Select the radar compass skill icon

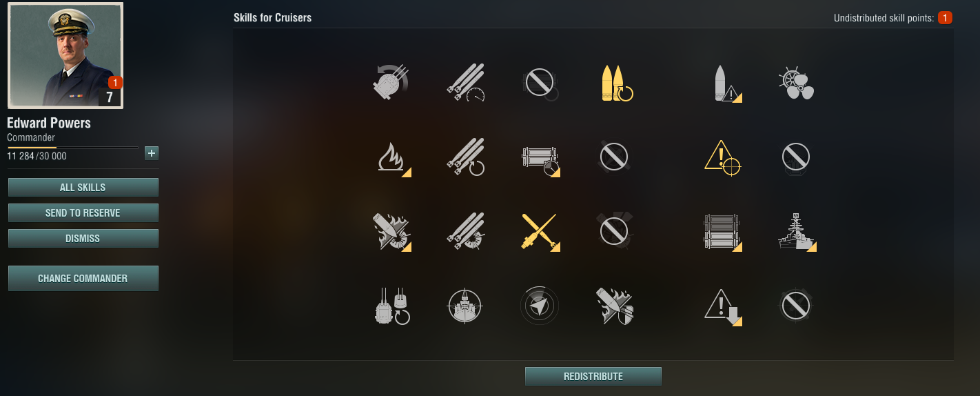tap(539, 306)
